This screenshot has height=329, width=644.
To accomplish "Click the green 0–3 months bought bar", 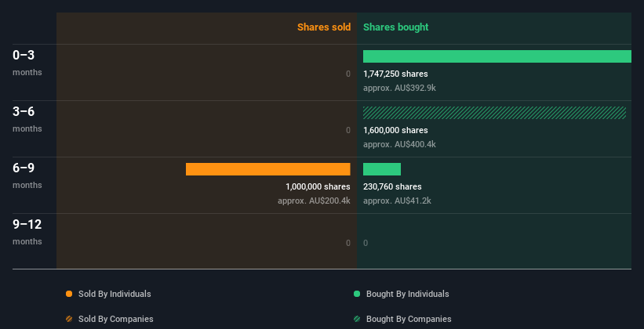I will tap(497, 56).
